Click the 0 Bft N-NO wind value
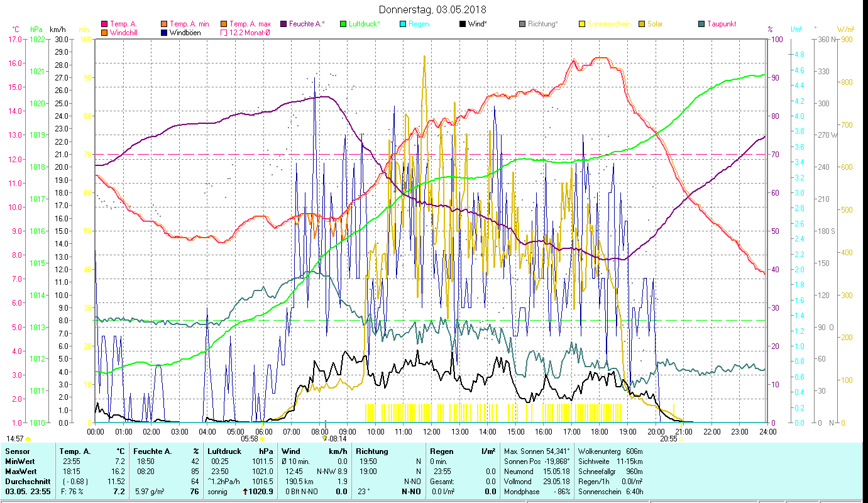The image size is (868, 503). click(300, 492)
